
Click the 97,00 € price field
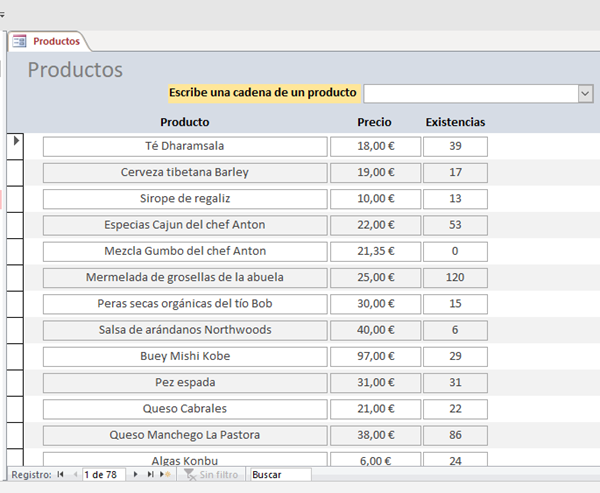click(376, 356)
